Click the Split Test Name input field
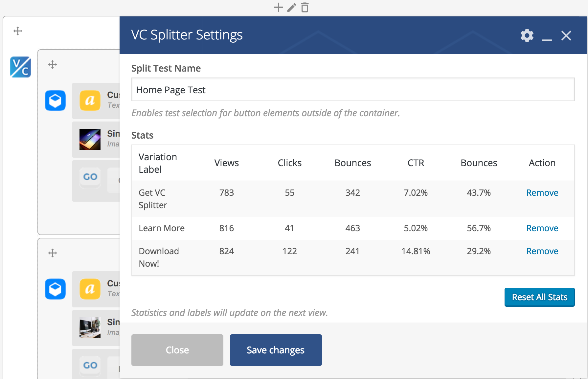588x379 pixels. [353, 89]
